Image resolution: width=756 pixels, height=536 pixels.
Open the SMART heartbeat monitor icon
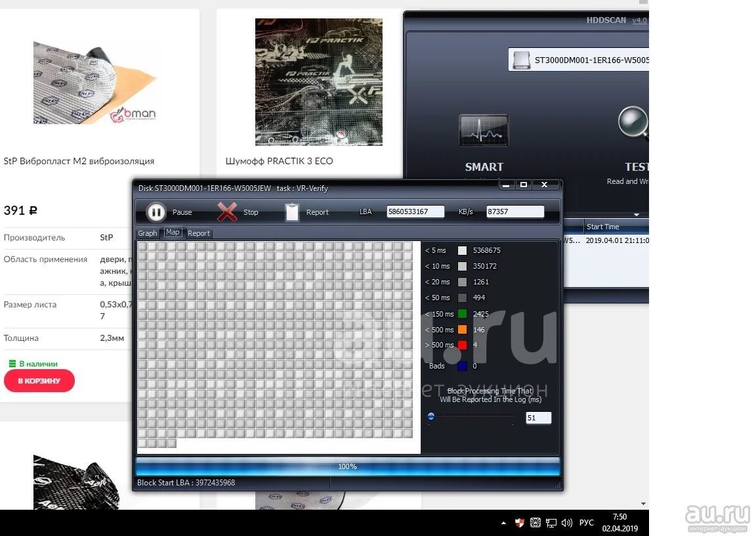[x=484, y=130]
